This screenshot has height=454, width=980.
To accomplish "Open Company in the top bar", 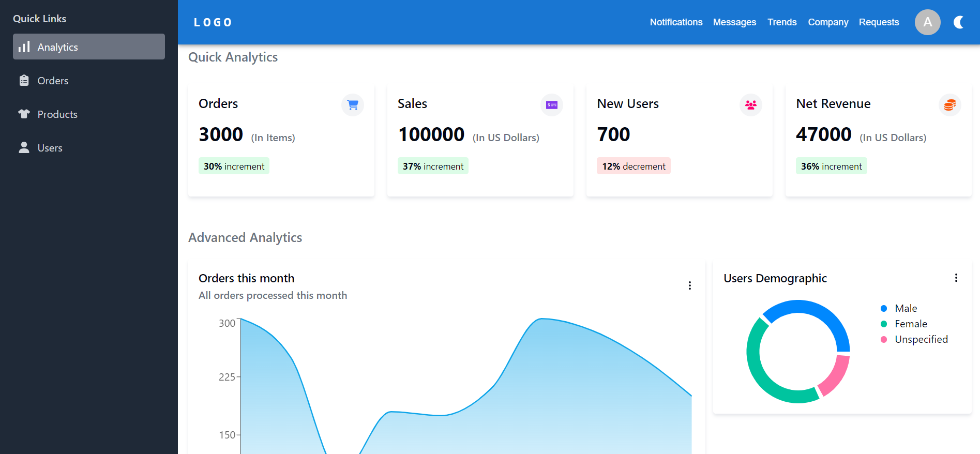I will point(828,22).
